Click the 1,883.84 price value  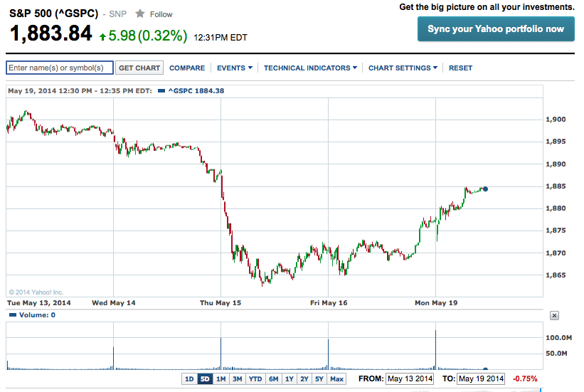pyautogui.click(x=51, y=33)
